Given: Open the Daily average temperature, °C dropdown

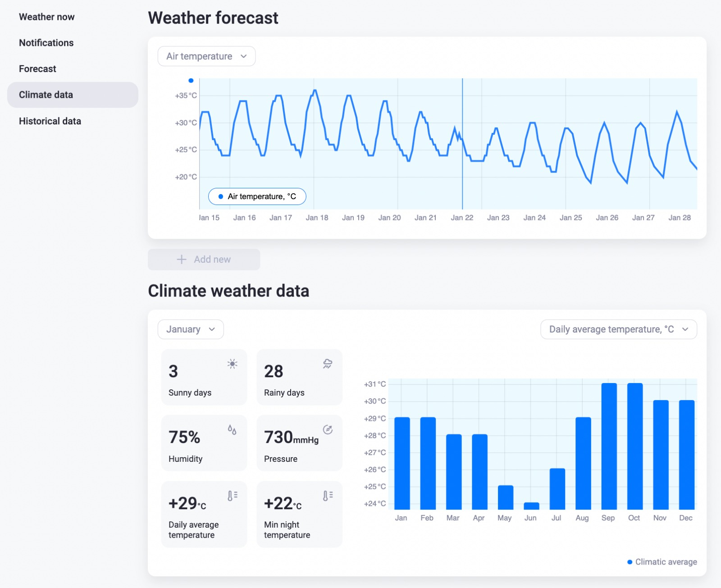Looking at the screenshot, I should tap(619, 329).
